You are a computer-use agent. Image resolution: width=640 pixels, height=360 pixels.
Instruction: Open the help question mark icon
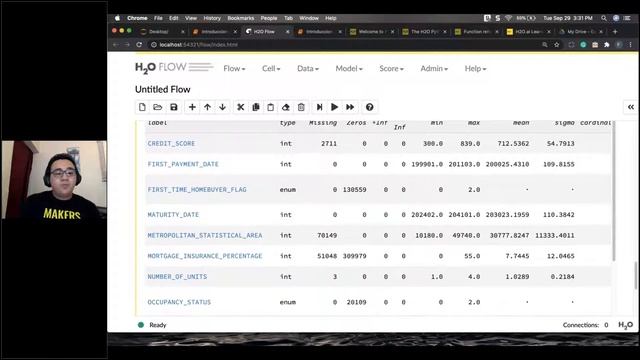click(369, 107)
